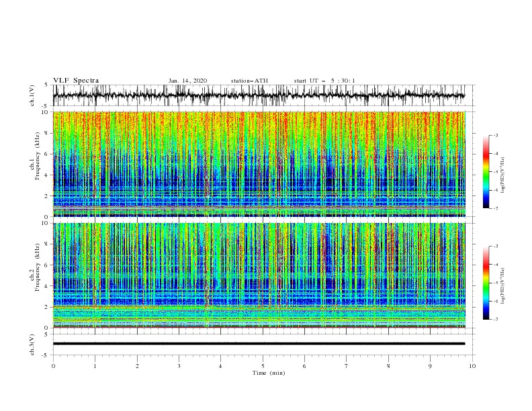Click the "10" kHz tick of ch.1 spectrogram
The height and width of the screenshot is (411, 532).
point(45,112)
